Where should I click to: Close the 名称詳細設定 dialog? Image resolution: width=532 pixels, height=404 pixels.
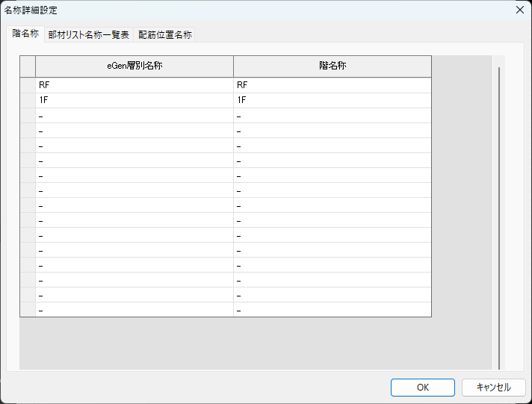[519, 10]
